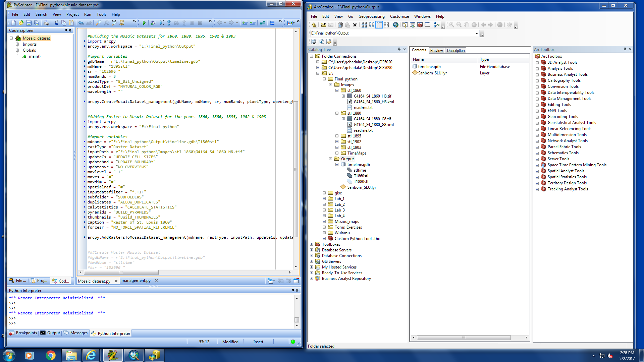Expand Spatial Analyst Tools in ArcToolbox
This screenshot has width=644, height=362.
(537, 171)
